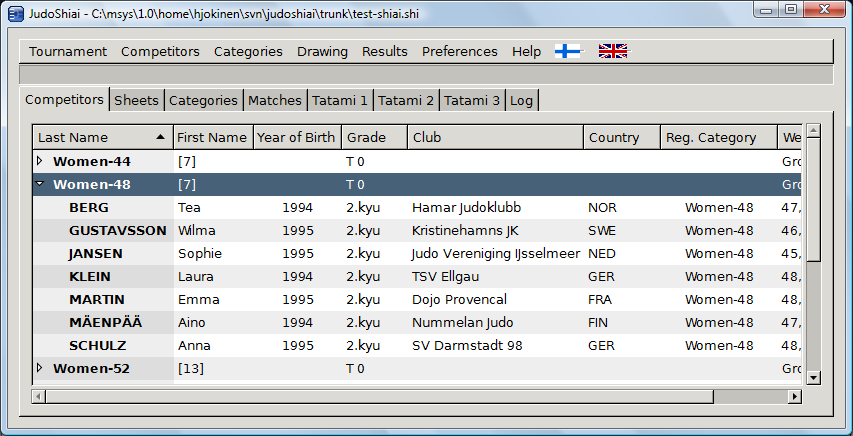
Task: Click the sort arrow in Last Name column
Action: [x=161, y=137]
